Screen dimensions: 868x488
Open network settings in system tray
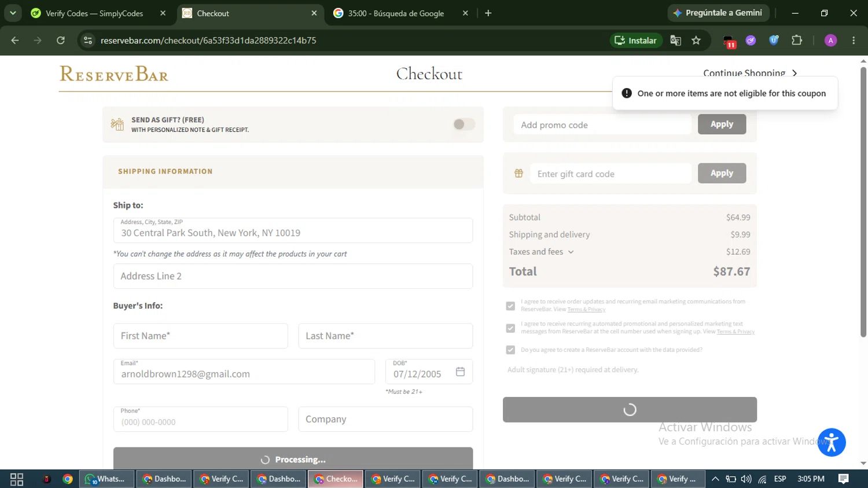point(763,479)
